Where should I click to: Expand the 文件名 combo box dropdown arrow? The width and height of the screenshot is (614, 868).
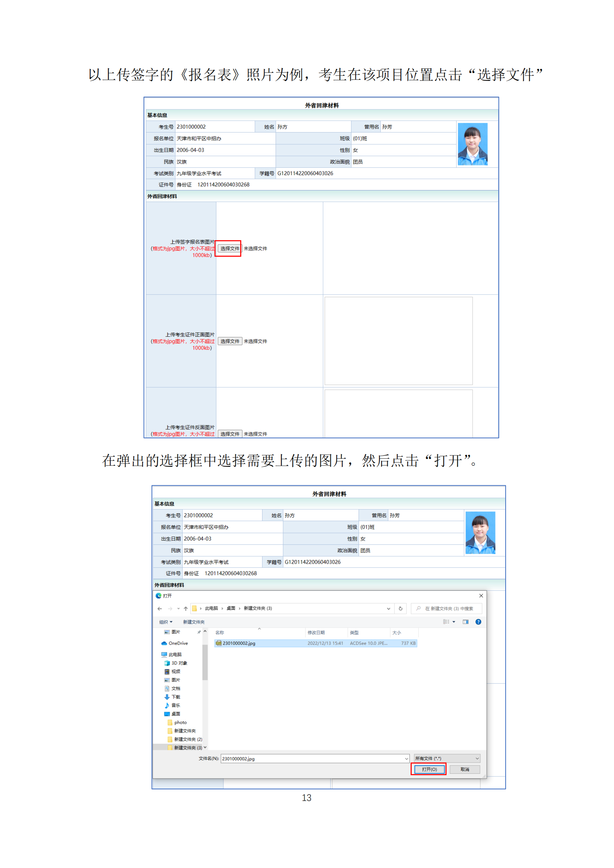pyautogui.click(x=406, y=759)
